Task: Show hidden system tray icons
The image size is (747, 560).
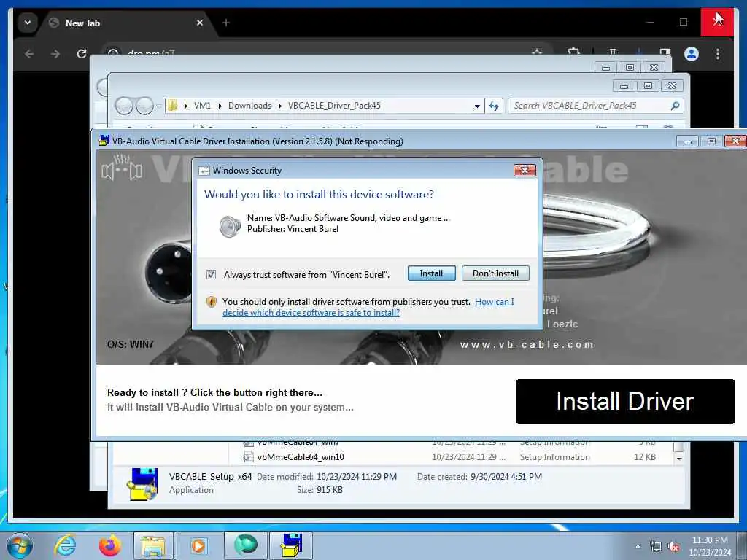Action: pos(638,546)
